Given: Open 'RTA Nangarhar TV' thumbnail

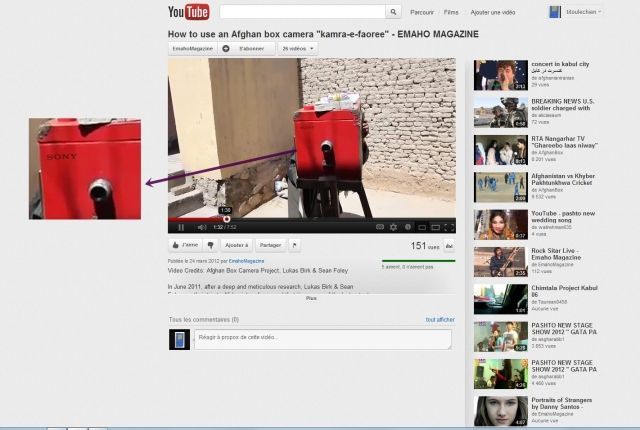Looking at the screenshot, I should click(x=500, y=150).
